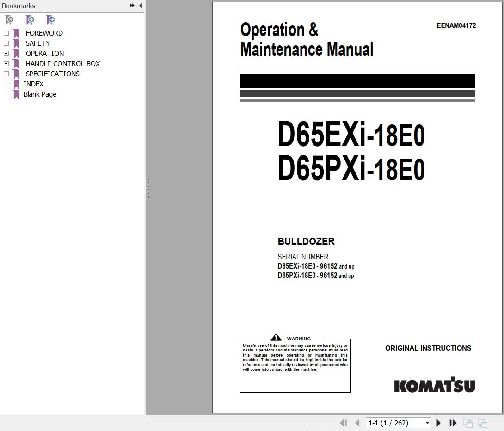504x431 pixels.
Task: Click the D65EXi-18E0 - 96152 serial line
Action: [x=316, y=266]
